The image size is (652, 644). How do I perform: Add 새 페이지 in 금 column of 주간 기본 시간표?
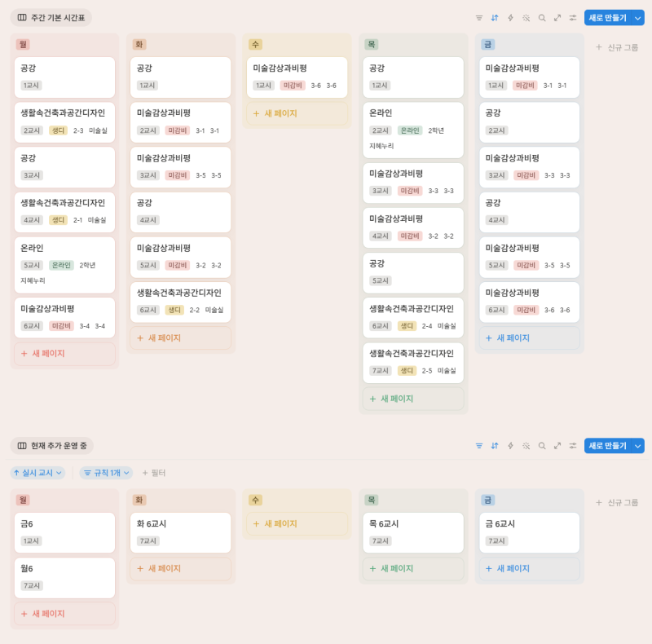point(529,337)
